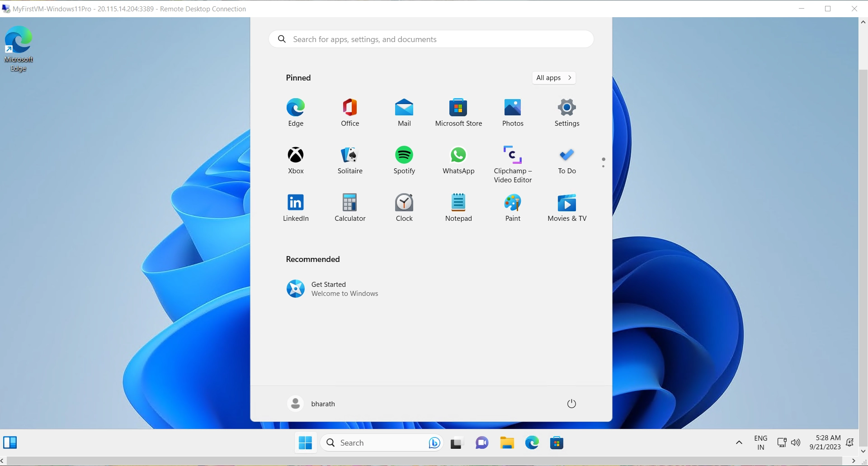Click the scroll right arrow at the bottom
This screenshot has height=466, width=868.
point(854,461)
